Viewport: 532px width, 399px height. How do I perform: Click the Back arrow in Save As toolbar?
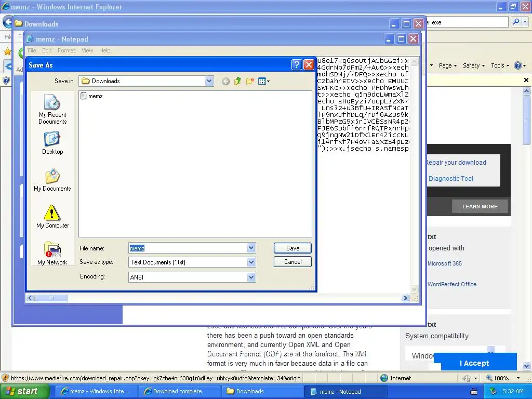225,81
